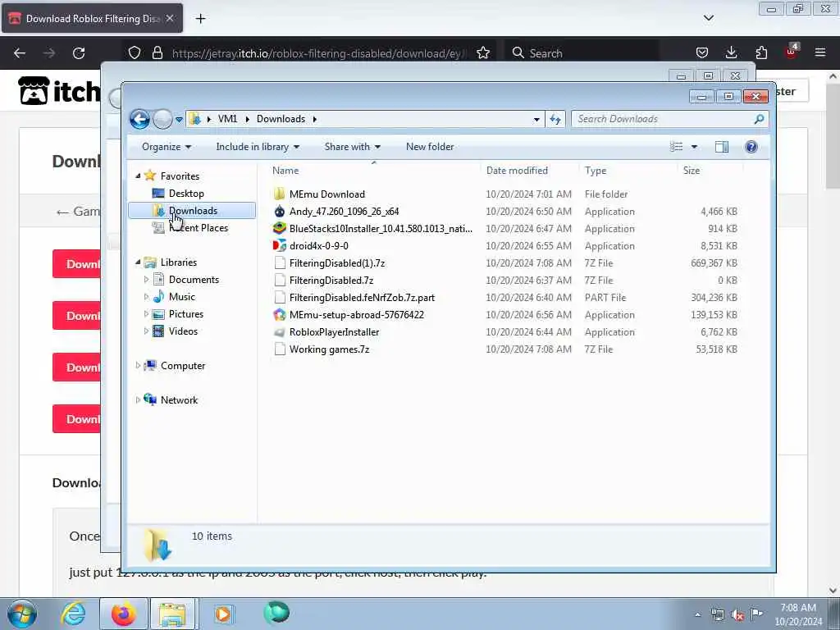
Task: Select the FilteringDisabled.7z file
Action: [x=331, y=281]
